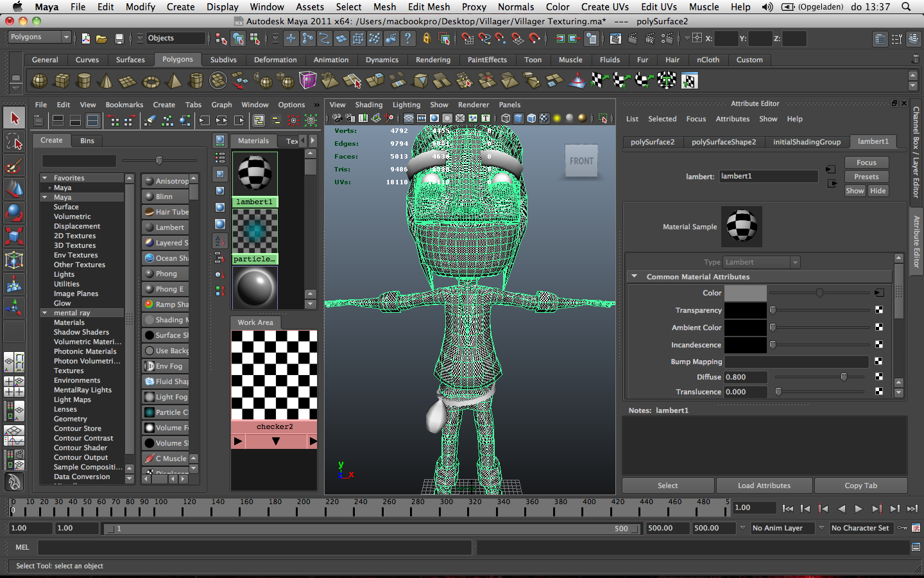Image resolution: width=924 pixels, height=578 pixels.
Task: Click the Color gray swatch
Action: click(x=745, y=293)
